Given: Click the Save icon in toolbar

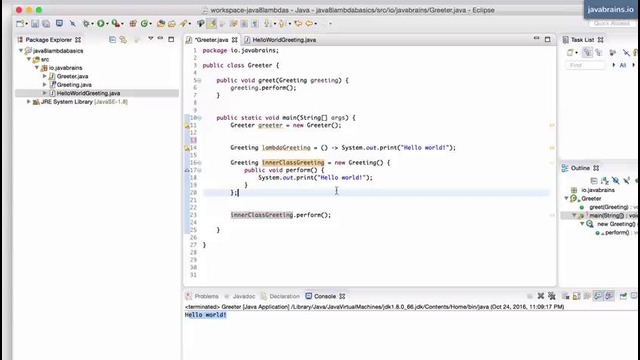Looking at the screenshot, I should (x=35, y=24).
